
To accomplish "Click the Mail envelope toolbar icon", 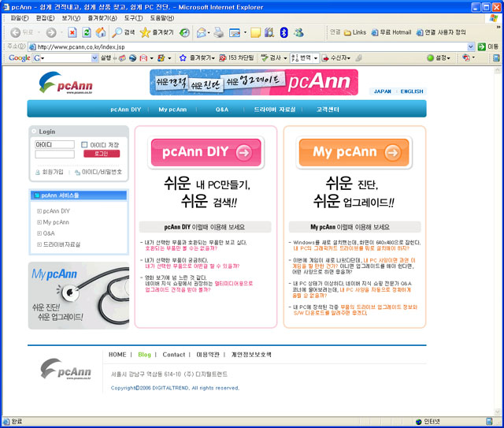I will [x=202, y=32].
